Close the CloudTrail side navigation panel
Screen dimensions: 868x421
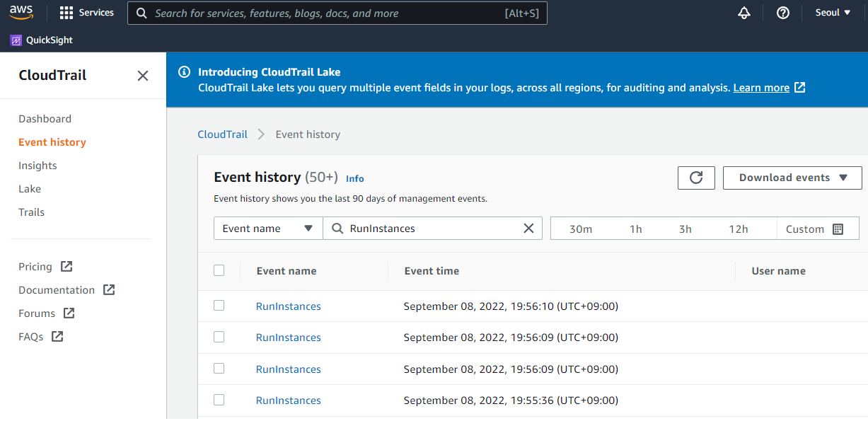143,76
